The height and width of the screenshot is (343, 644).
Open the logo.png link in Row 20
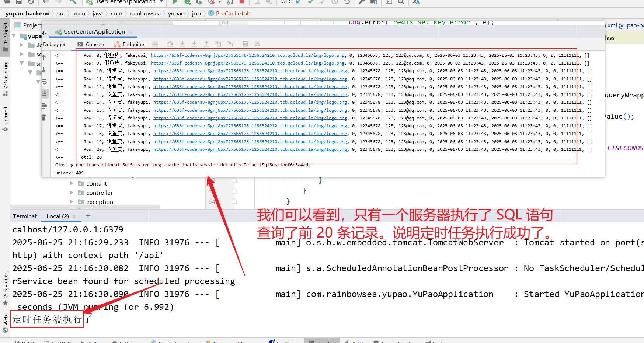[x=250, y=149]
